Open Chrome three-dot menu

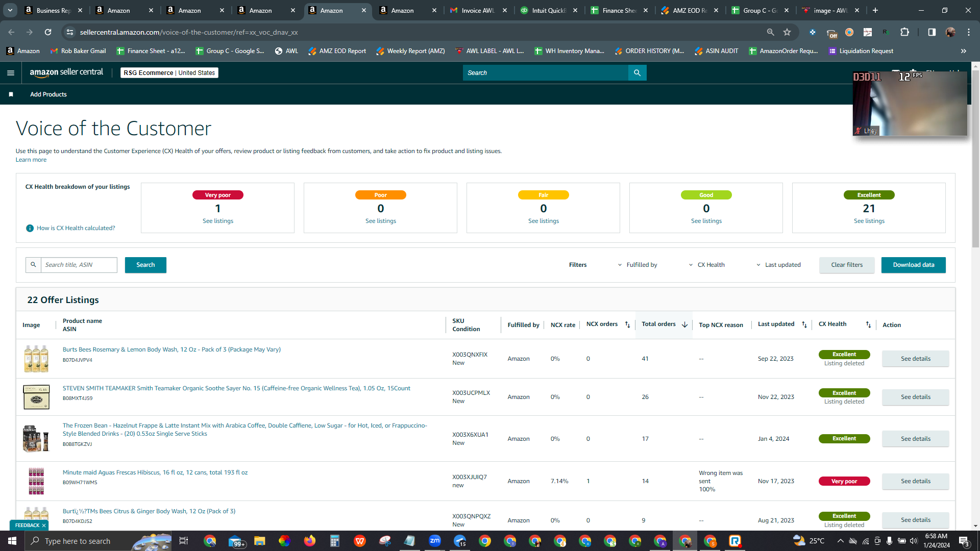pos(969,32)
